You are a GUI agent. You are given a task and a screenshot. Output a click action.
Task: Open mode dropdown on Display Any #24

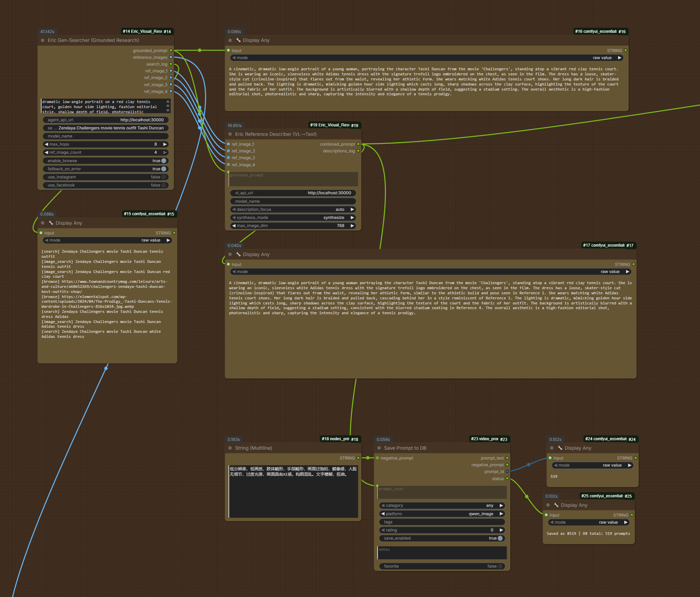coord(593,465)
